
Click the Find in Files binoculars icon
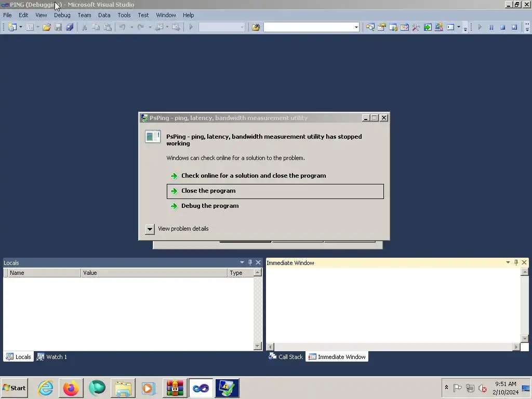point(256,27)
